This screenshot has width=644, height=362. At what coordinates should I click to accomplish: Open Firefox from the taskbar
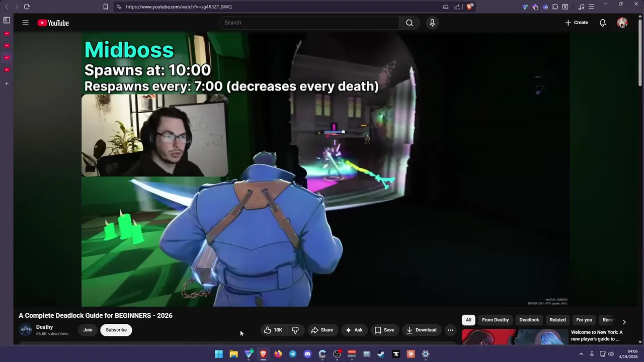278,354
